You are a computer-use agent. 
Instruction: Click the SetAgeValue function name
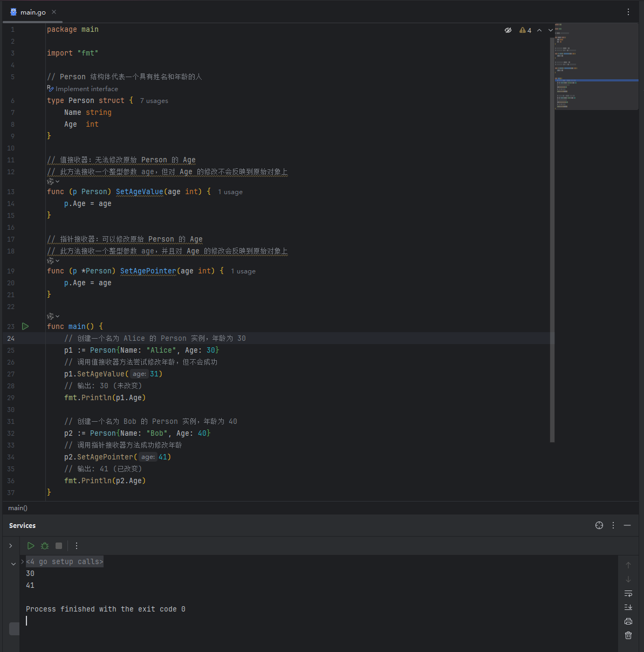click(x=139, y=192)
